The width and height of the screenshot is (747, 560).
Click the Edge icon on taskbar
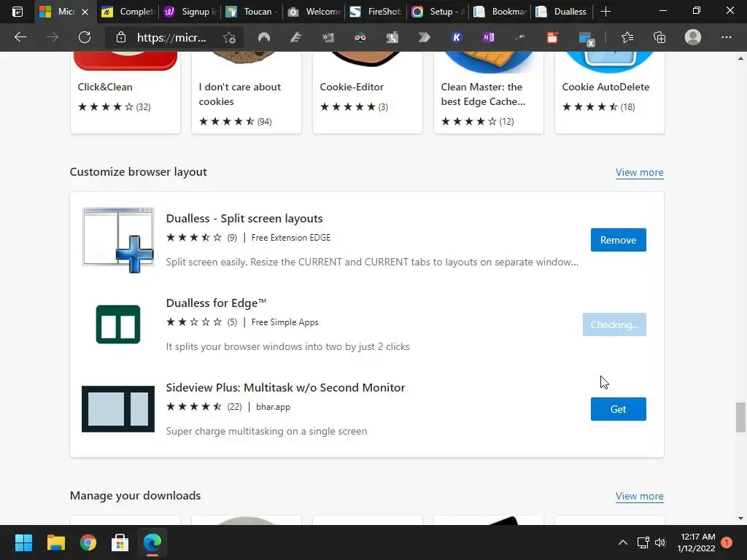(x=152, y=542)
